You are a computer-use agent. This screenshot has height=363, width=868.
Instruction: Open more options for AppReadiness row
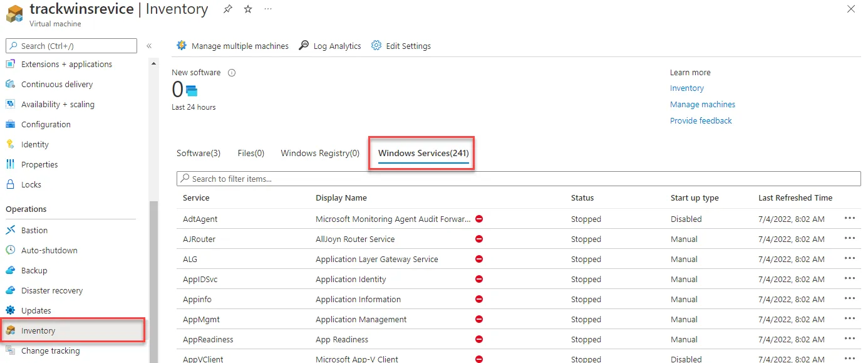coord(850,339)
